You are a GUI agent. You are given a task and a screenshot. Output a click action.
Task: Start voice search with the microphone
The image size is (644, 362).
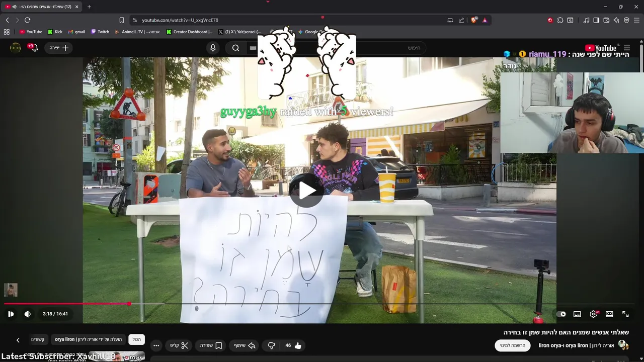pyautogui.click(x=213, y=48)
